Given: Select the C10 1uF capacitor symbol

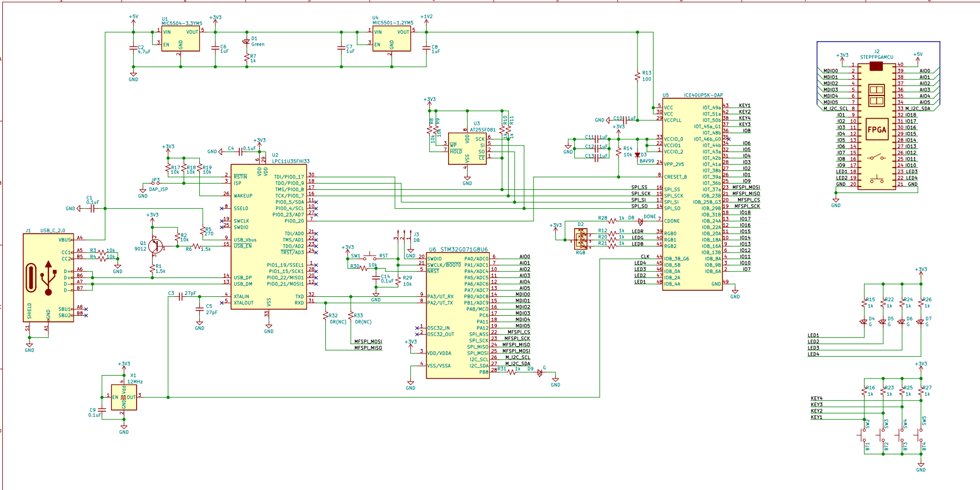Looking at the screenshot, I should point(626,120).
